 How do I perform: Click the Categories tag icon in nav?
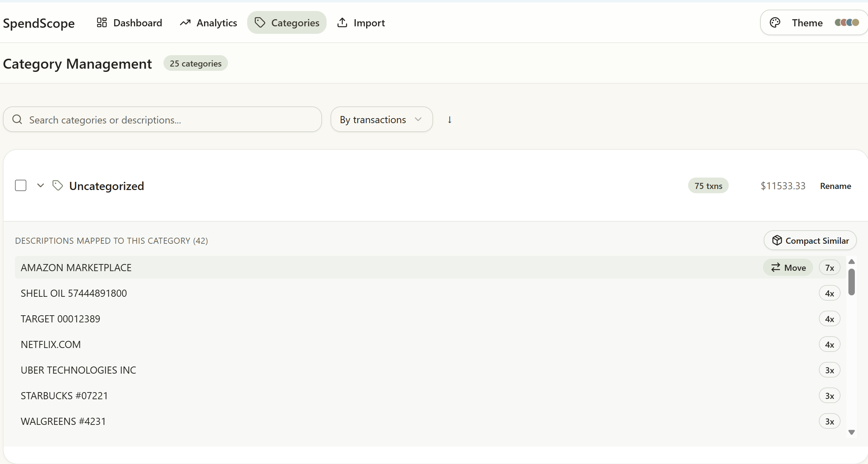click(x=260, y=23)
